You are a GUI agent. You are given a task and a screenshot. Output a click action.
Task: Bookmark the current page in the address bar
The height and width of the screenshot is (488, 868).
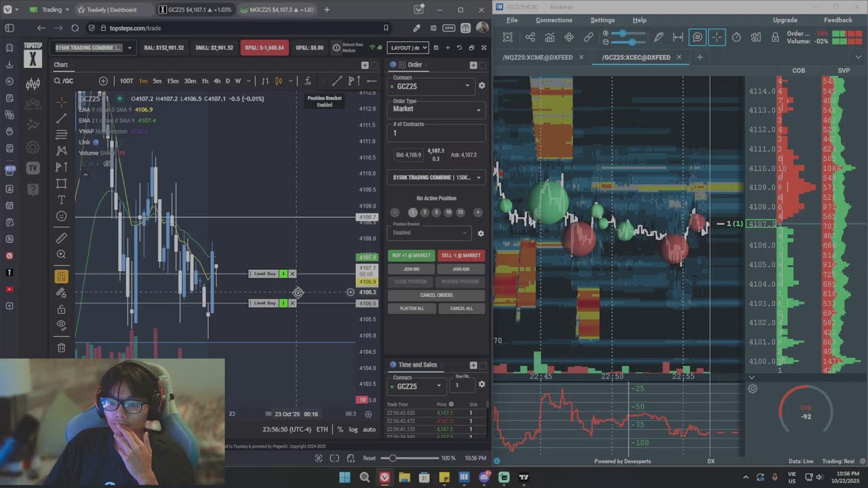[386, 28]
